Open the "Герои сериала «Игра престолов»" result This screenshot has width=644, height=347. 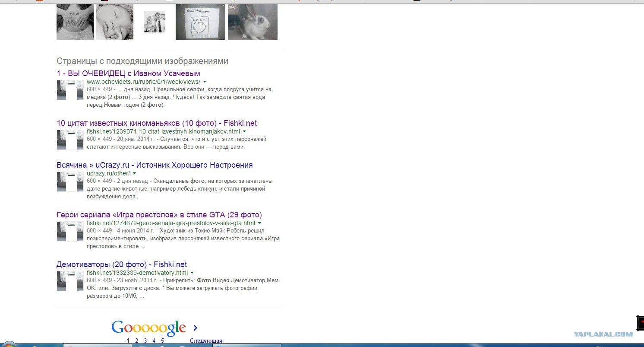tap(159, 215)
